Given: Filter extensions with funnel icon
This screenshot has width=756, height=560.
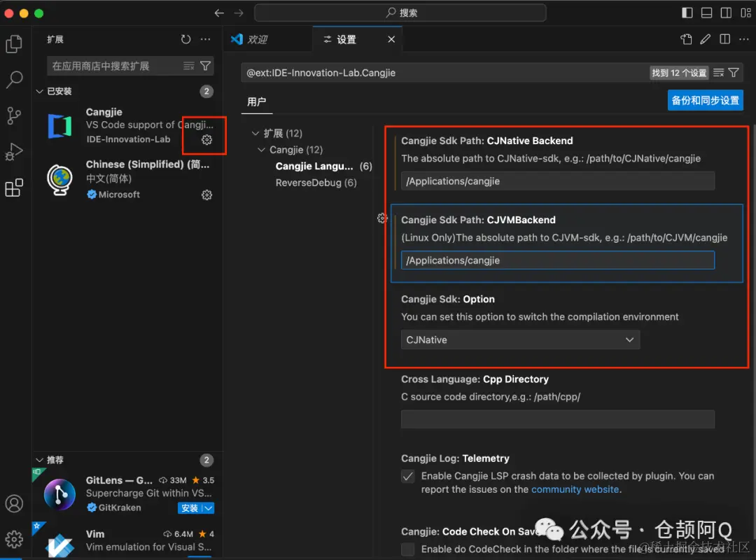Looking at the screenshot, I should (205, 66).
